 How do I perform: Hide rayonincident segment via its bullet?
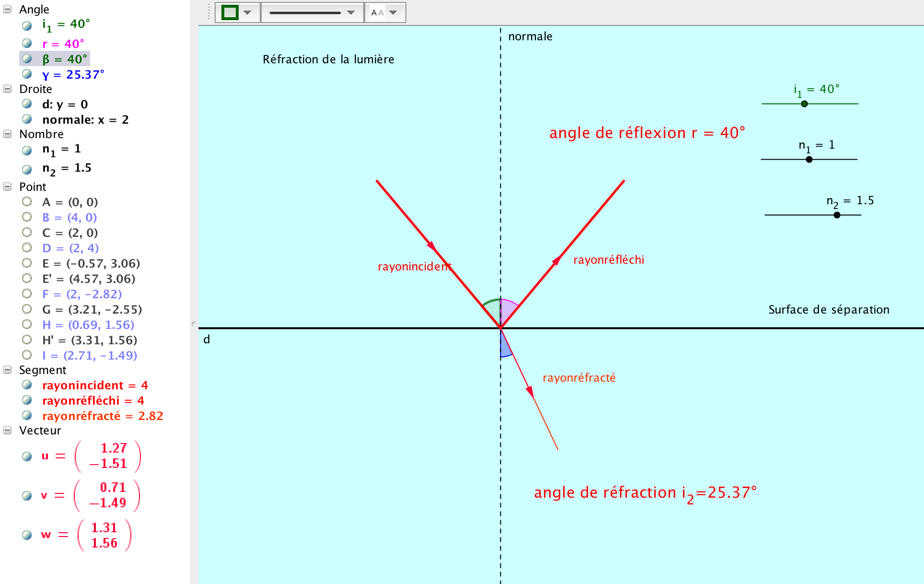pos(27,385)
